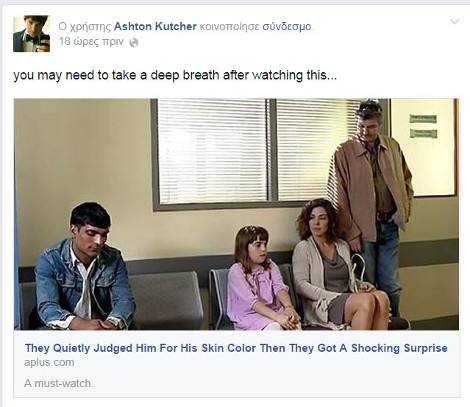The image size is (470, 407).
Task: Open the "They Quietly Judged Him" headline link
Action: pos(236,348)
